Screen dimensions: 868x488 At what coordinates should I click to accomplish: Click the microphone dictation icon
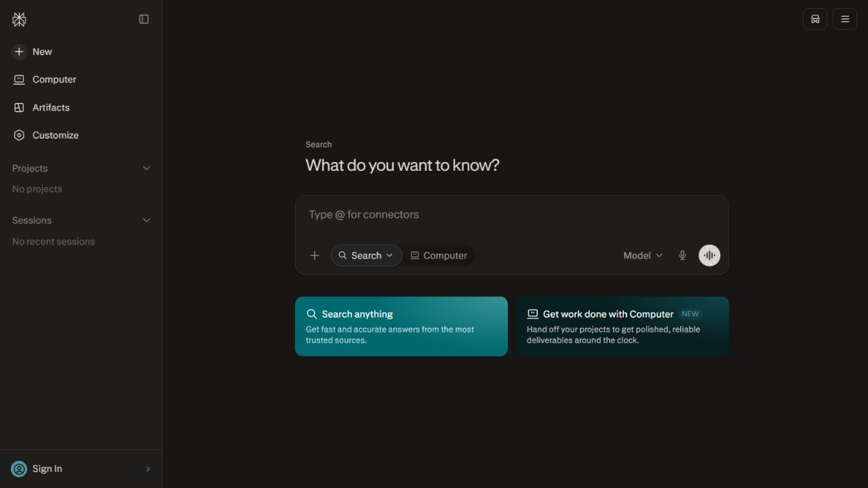(x=683, y=256)
